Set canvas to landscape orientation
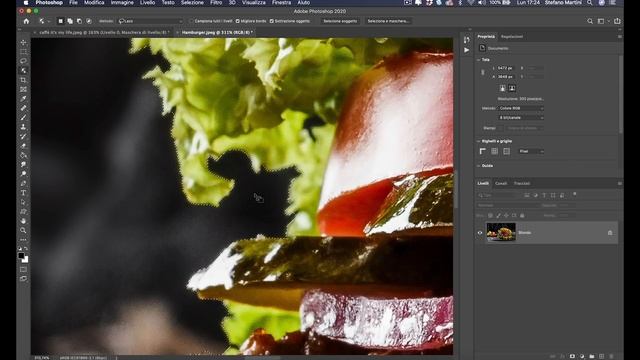Viewport: 640px width, 360px height. tap(512, 88)
